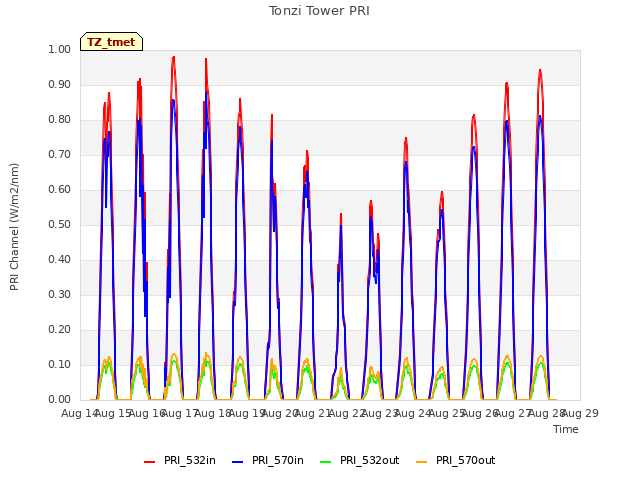Screen dimensions: 640x480
Task: Click the red peak near Aug 17
Action: point(174,58)
